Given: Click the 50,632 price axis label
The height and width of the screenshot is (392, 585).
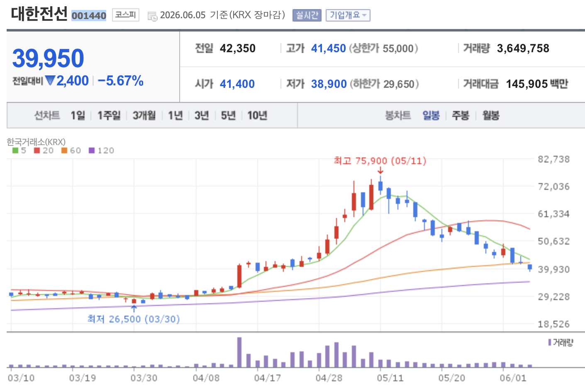Looking at the screenshot, I should click(x=554, y=241).
